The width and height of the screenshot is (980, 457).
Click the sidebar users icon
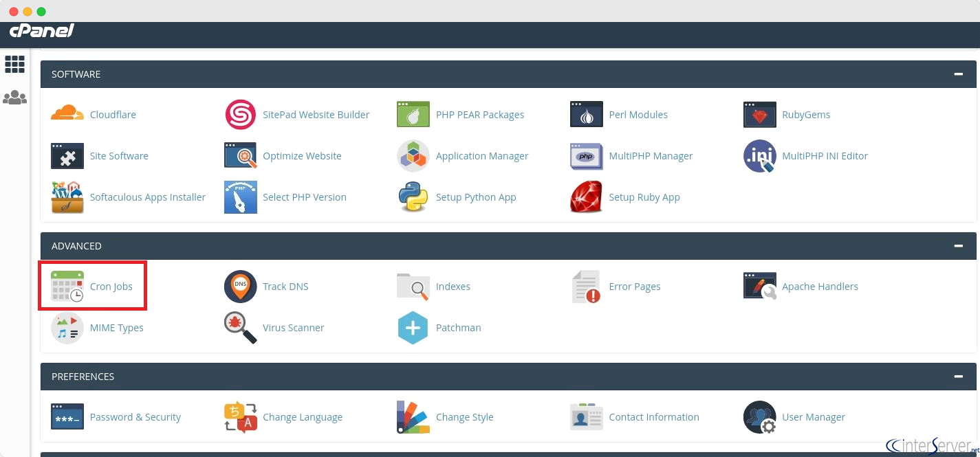pos(14,98)
